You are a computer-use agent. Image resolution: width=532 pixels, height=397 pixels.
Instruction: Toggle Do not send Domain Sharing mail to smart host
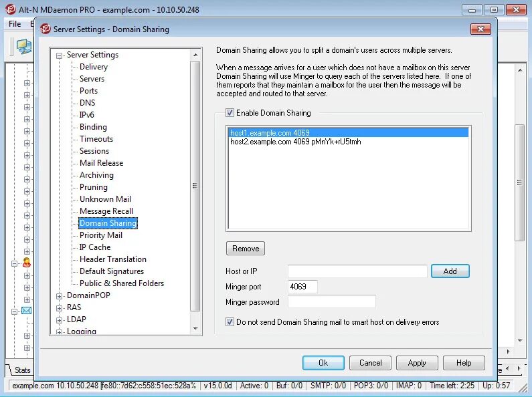click(230, 321)
